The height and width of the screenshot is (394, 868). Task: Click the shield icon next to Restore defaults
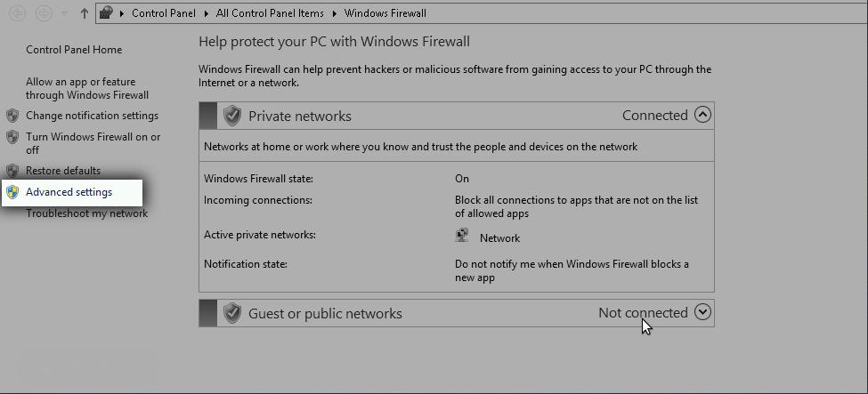click(x=12, y=171)
